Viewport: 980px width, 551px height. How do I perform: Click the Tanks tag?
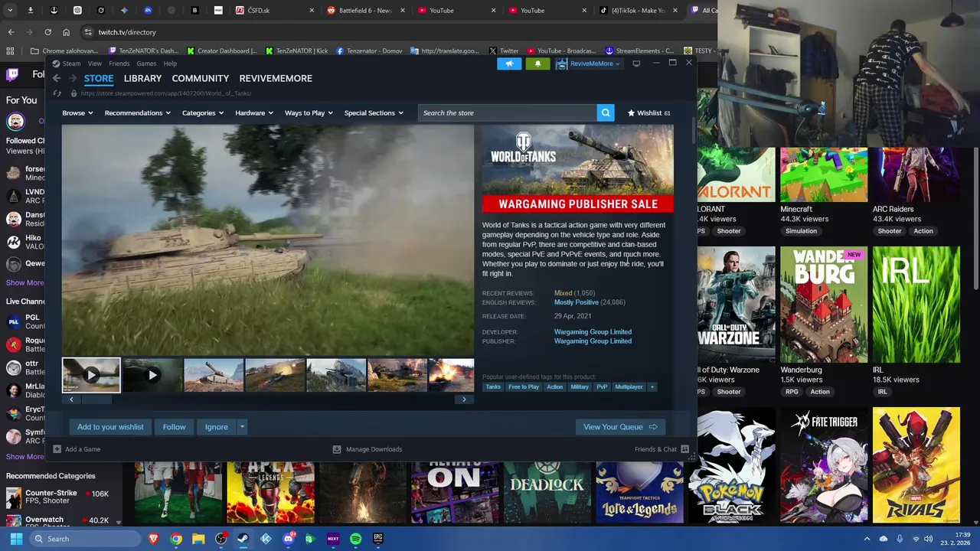pyautogui.click(x=493, y=386)
